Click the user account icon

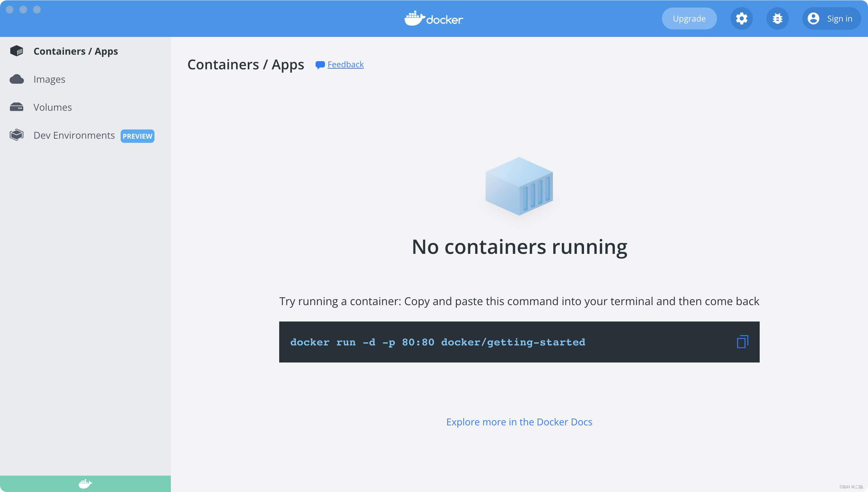[x=814, y=18]
